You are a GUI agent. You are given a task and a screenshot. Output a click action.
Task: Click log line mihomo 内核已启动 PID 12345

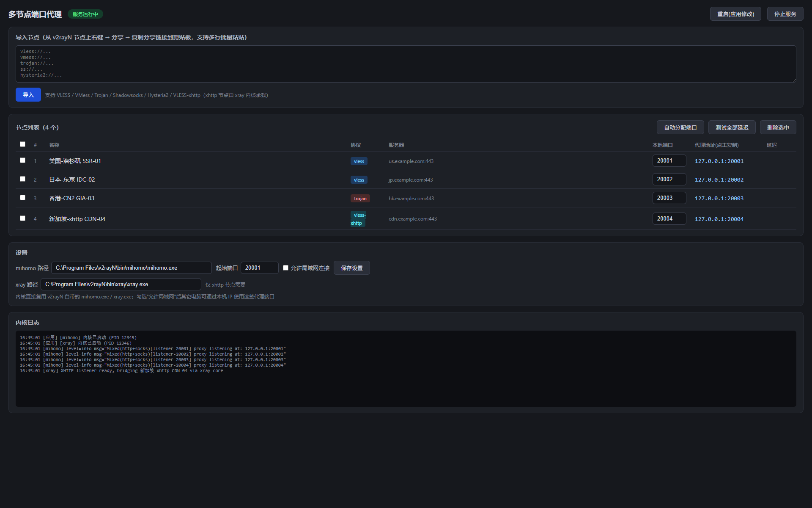[78, 338]
